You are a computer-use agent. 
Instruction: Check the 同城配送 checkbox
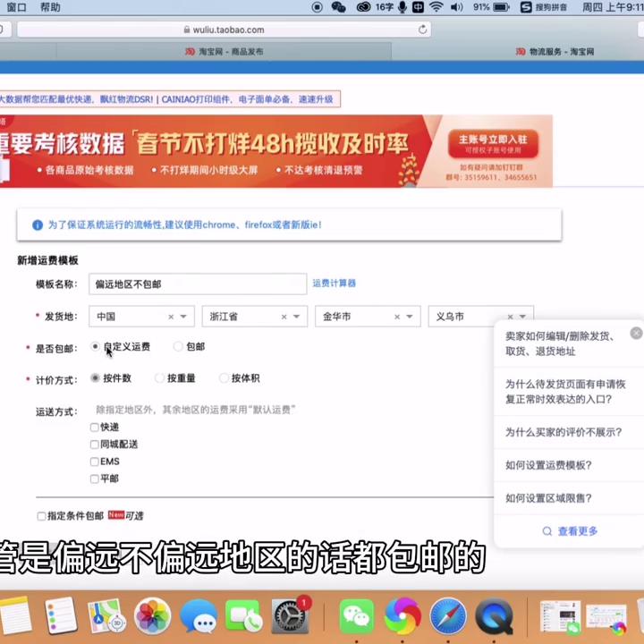coord(95,445)
